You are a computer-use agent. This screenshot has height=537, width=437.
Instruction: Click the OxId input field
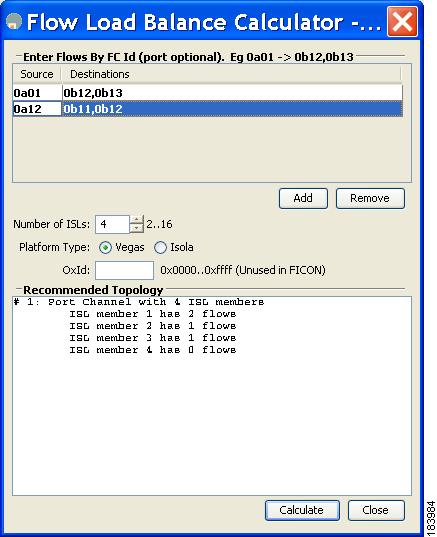pyautogui.click(x=124, y=270)
